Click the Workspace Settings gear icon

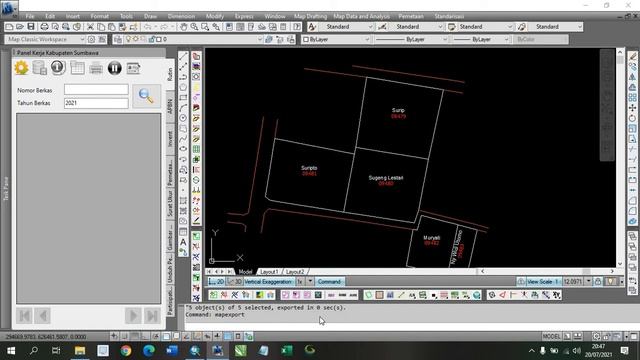pos(91,39)
